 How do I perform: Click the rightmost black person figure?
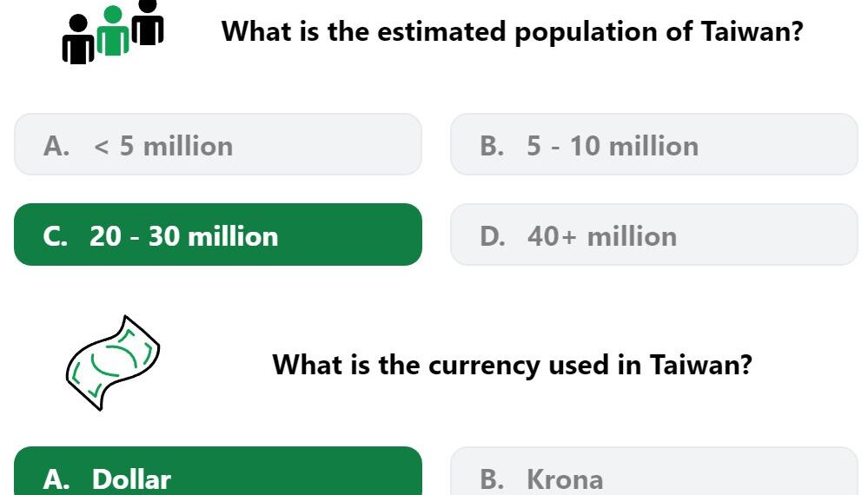[x=148, y=22]
